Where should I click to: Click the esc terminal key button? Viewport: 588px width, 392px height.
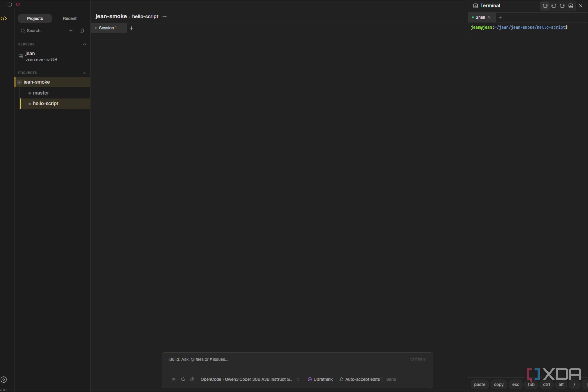click(516, 385)
